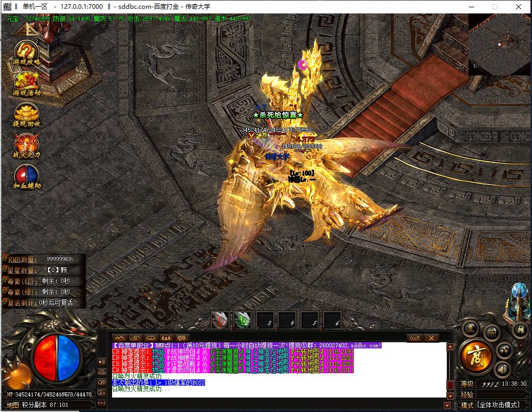Screen dimensions: 532x412
Task: Click the boss named 杀死给惊喜
Action: tap(278, 115)
